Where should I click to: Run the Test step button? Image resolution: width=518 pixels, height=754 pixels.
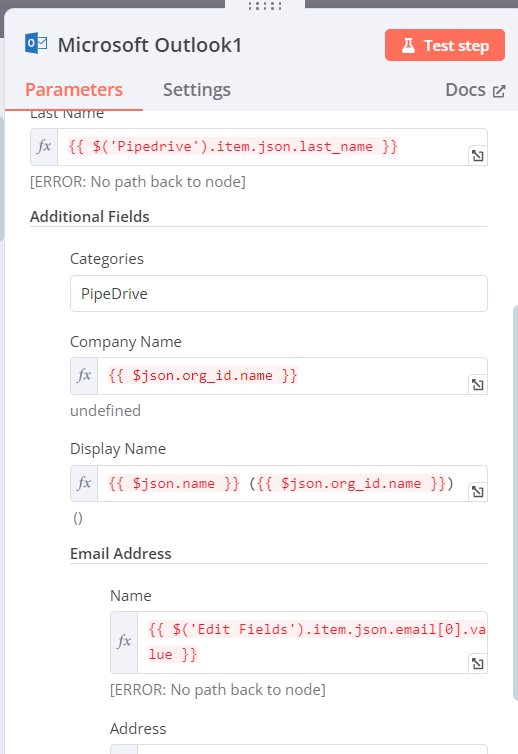444,45
